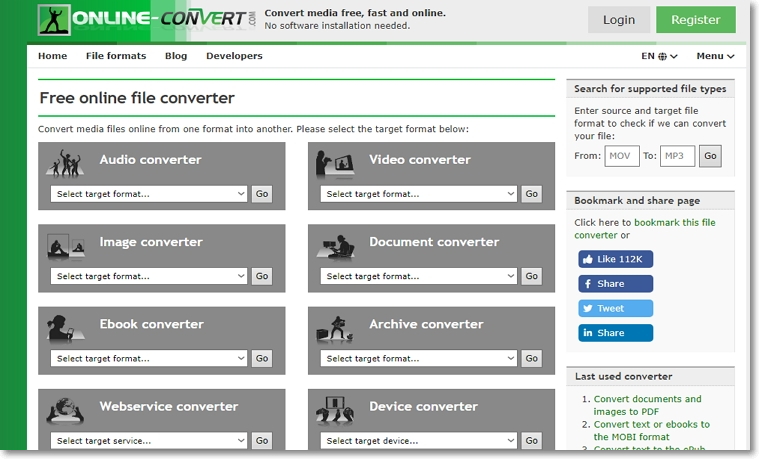Click the Login button
Image resolution: width=759 pixels, height=459 pixels.
pos(619,20)
